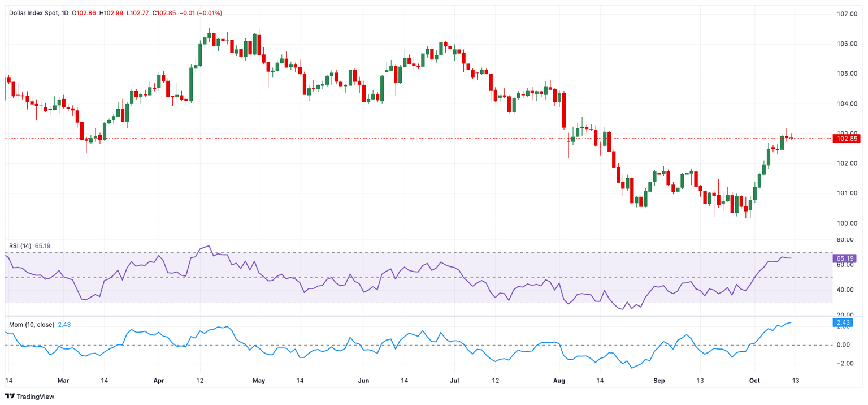Image resolution: width=868 pixels, height=405 pixels.
Task: Click the Oct label on time axis
Action: tap(754, 381)
